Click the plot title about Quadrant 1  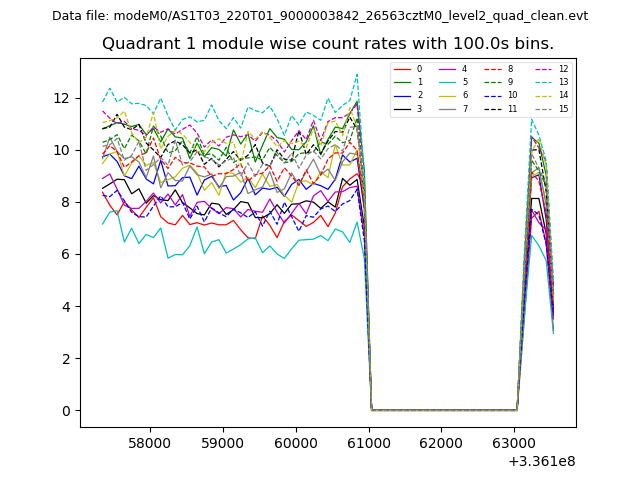328,44
